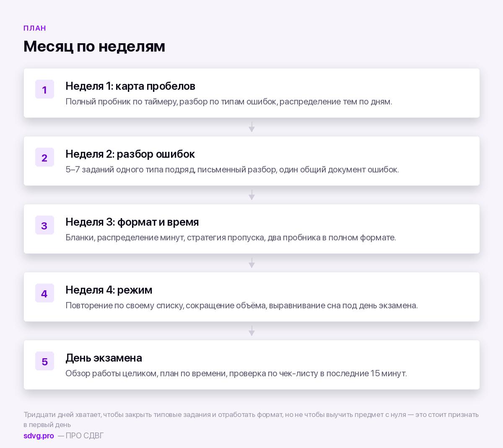Select heading 'Неделя 2: разбор ошибок'

pyautogui.click(x=130, y=154)
